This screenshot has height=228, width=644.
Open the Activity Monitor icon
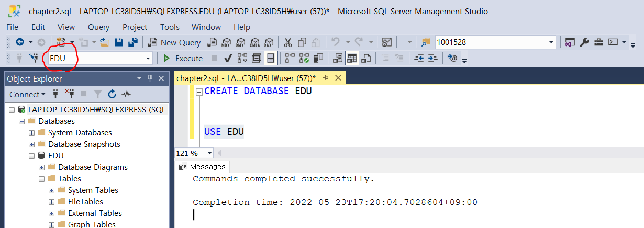387,42
